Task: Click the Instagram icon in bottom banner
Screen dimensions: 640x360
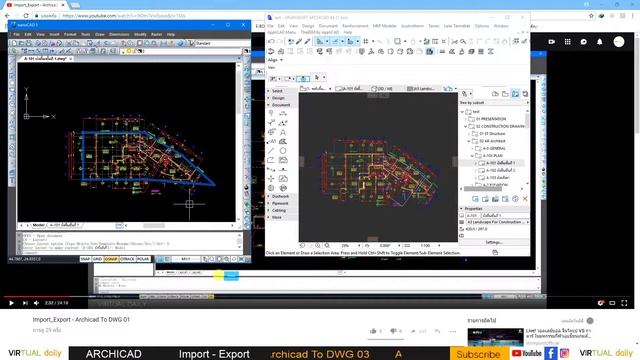Action: (564, 353)
